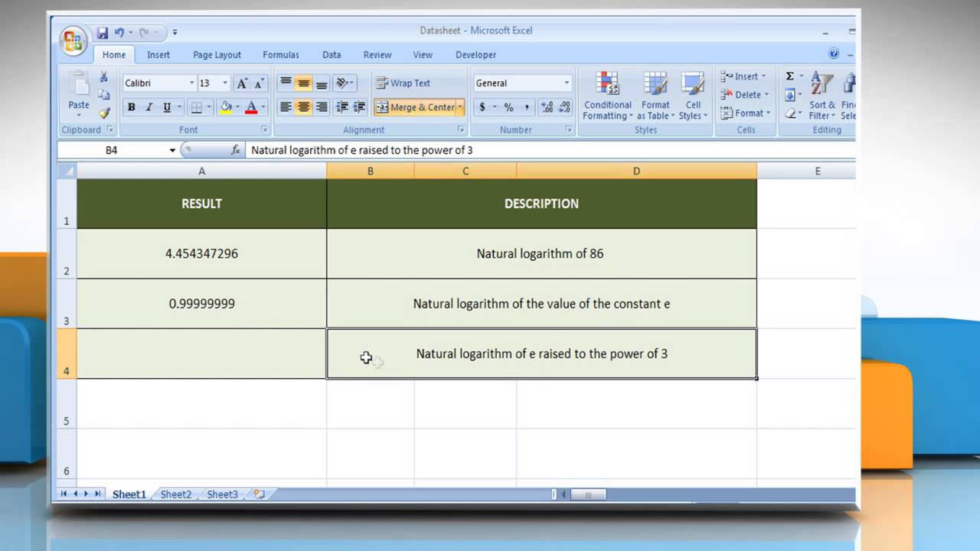980x551 pixels.
Task: Open the General number format dropdown
Action: click(567, 83)
